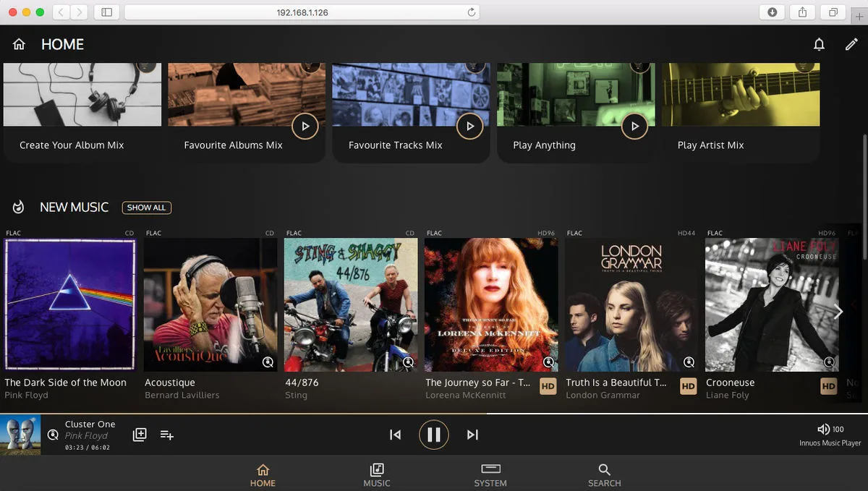Open the Safari share menu
Viewport: 868px width, 491px height.
pos(802,12)
